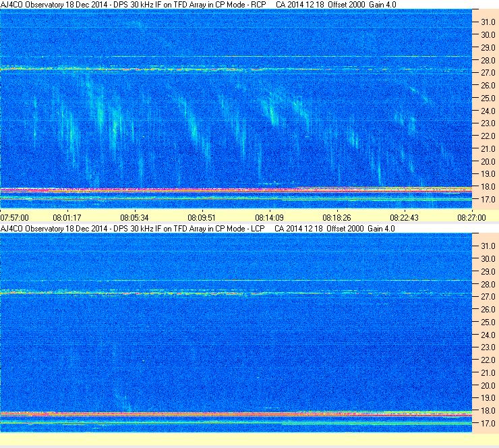Click the 28.0 frequency label in LCP panel
The height and width of the screenshot is (448, 499).
(488, 284)
